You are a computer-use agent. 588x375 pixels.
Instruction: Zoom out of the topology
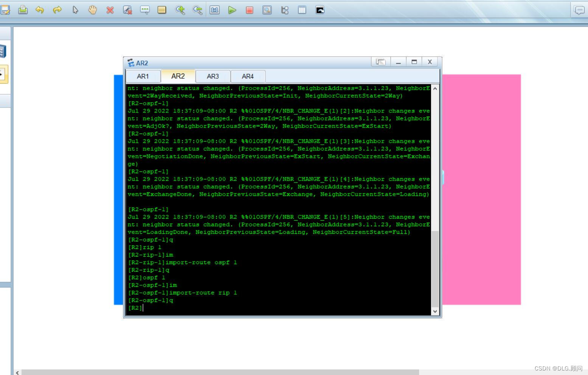pyautogui.click(x=197, y=10)
